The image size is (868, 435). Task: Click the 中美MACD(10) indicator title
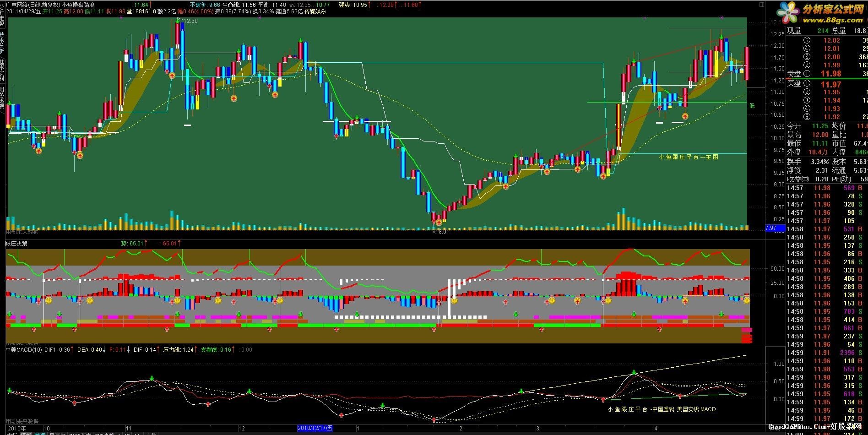[x=23, y=350]
